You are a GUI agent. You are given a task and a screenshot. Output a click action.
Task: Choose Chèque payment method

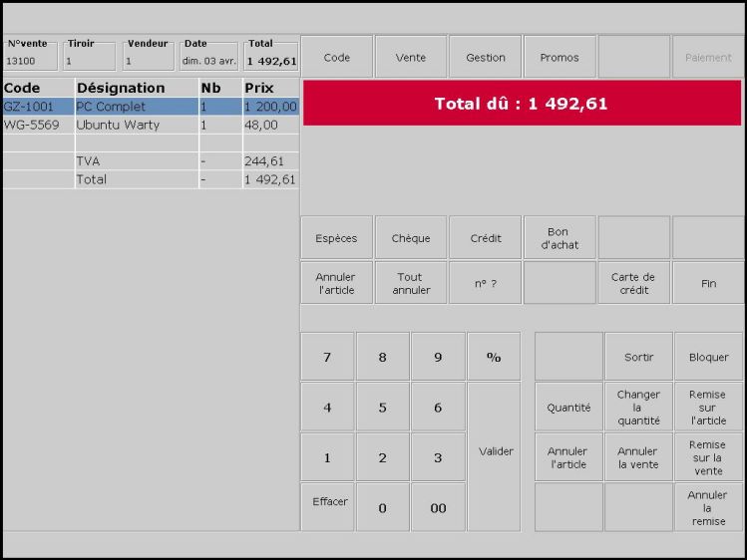(411, 238)
